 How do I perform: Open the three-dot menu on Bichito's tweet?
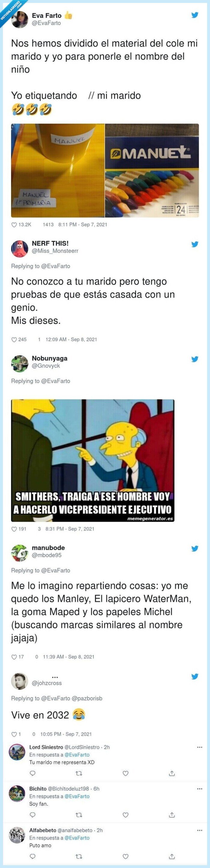tap(199, 789)
